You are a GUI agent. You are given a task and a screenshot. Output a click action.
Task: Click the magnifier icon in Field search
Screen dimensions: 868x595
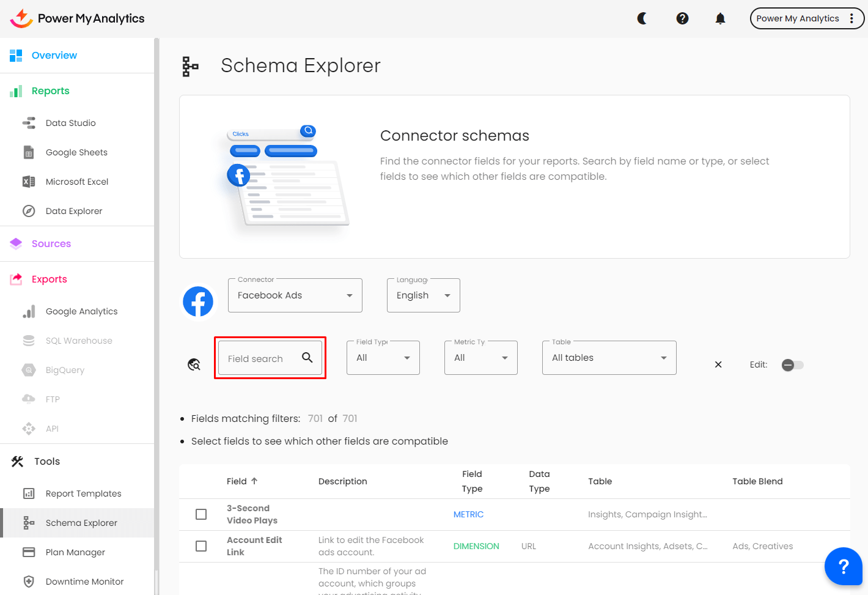tap(307, 358)
